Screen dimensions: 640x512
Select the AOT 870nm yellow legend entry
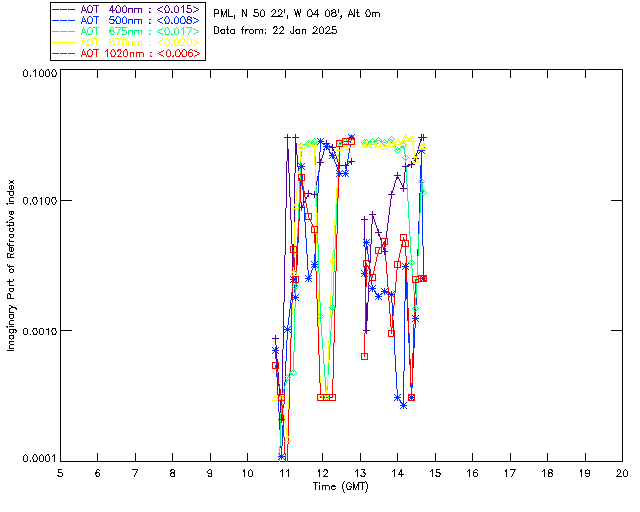[x=138, y=41]
